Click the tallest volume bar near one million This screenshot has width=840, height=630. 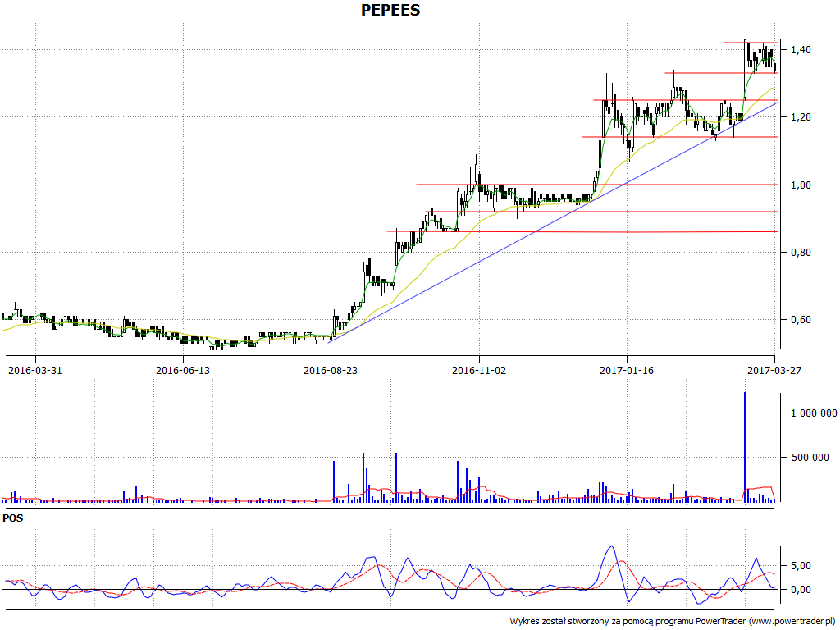coord(745,447)
